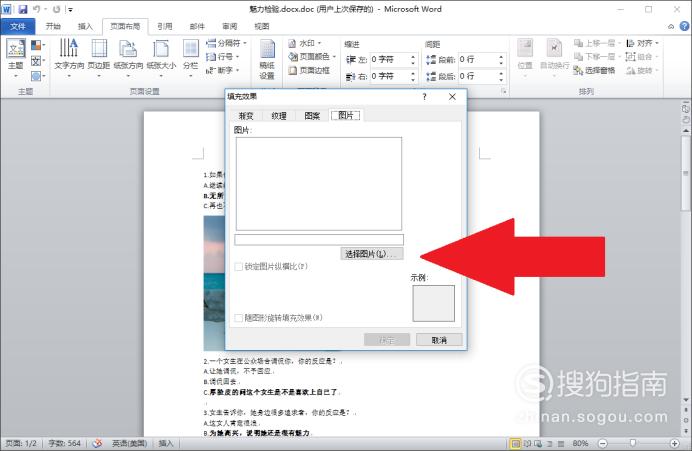Click the picture file name field
This screenshot has width=692, height=451.
click(319, 239)
